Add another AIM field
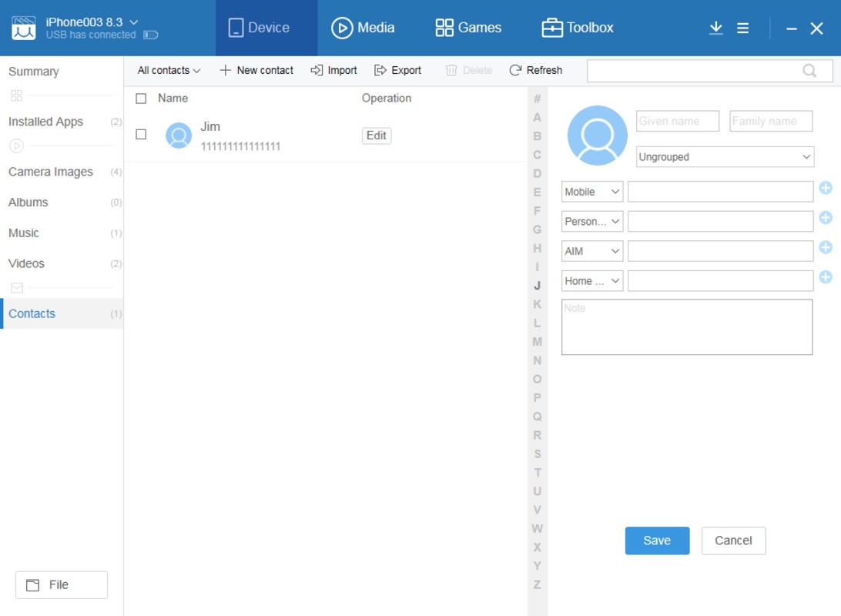 826,247
